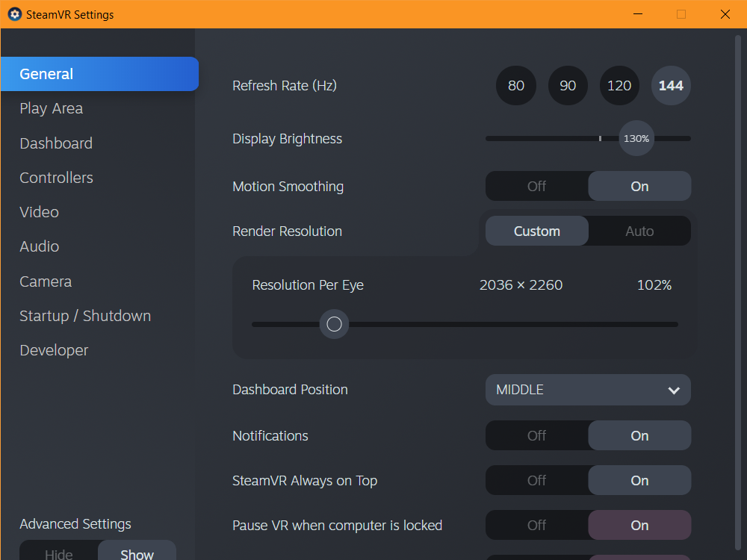Click the Display Brightness 130% slider knob
747x560 pixels.
pos(636,138)
